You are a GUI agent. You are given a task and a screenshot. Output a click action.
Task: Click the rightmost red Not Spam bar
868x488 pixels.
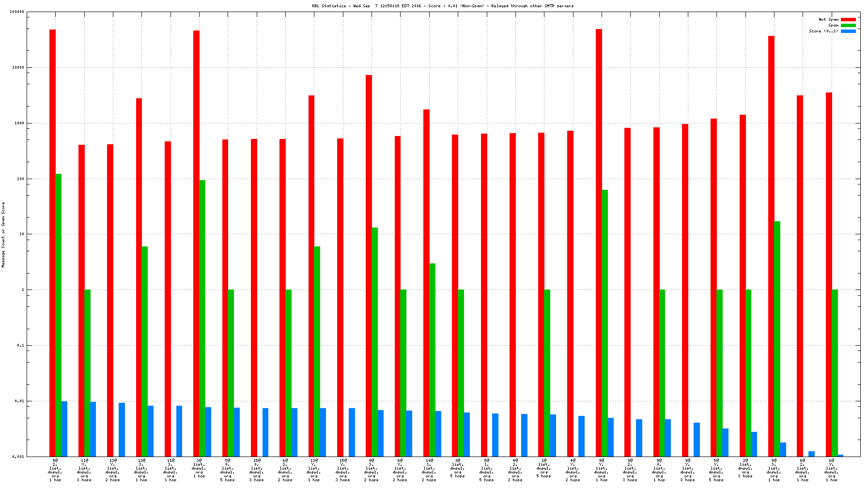(x=829, y=274)
